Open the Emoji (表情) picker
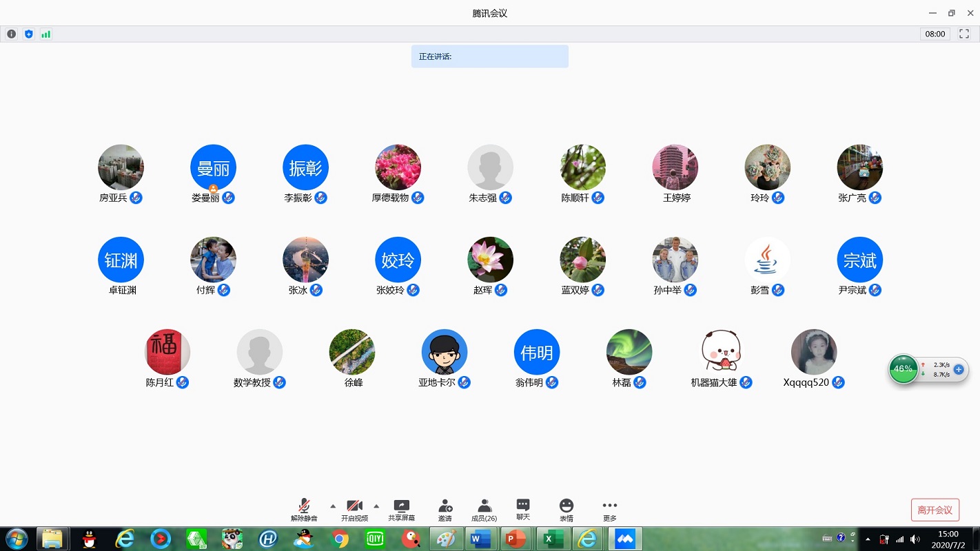Image resolution: width=980 pixels, height=551 pixels. pos(566,510)
